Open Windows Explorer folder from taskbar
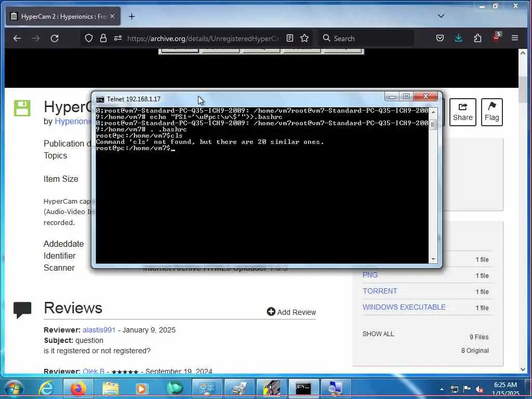 [111, 389]
